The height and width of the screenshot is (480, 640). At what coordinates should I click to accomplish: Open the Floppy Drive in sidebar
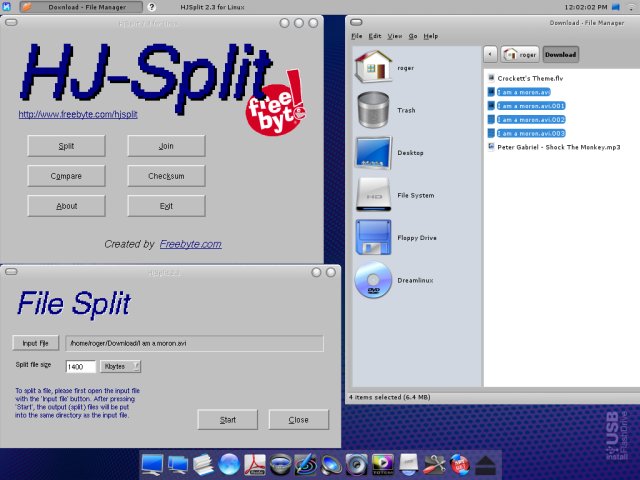[x=416, y=238]
